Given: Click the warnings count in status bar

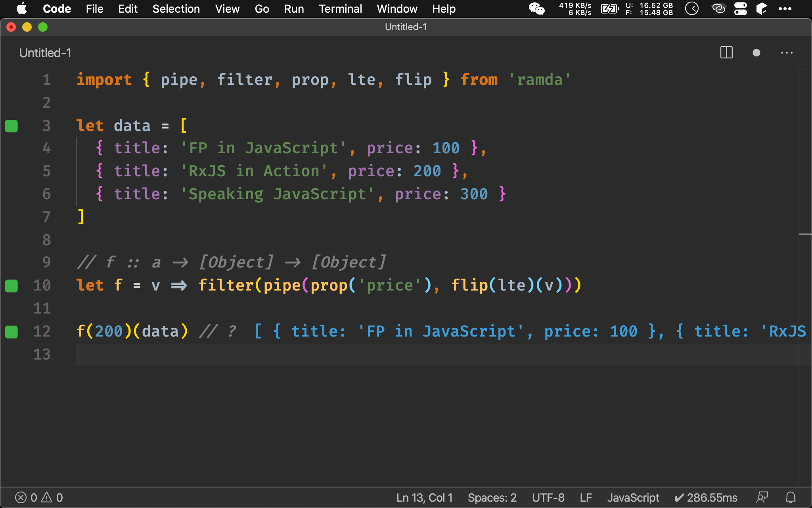Looking at the screenshot, I should [x=52, y=498].
